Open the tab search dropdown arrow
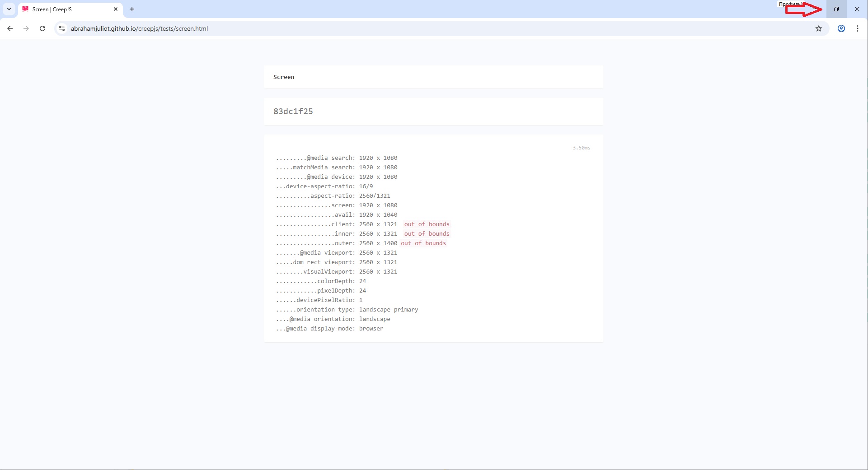Image resolution: width=868 pixels, height=470 pixels. (9, 9)
